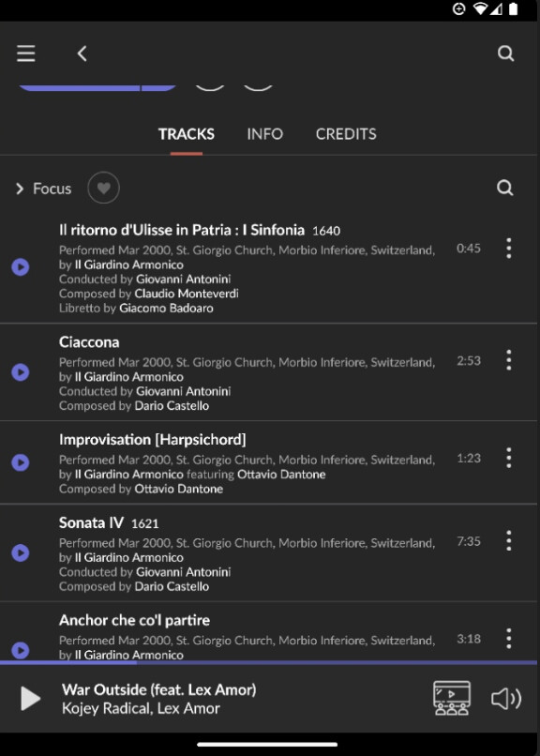
Task: Play Improvisation [Harpsichord] track
Action: (x=21, y=462)
